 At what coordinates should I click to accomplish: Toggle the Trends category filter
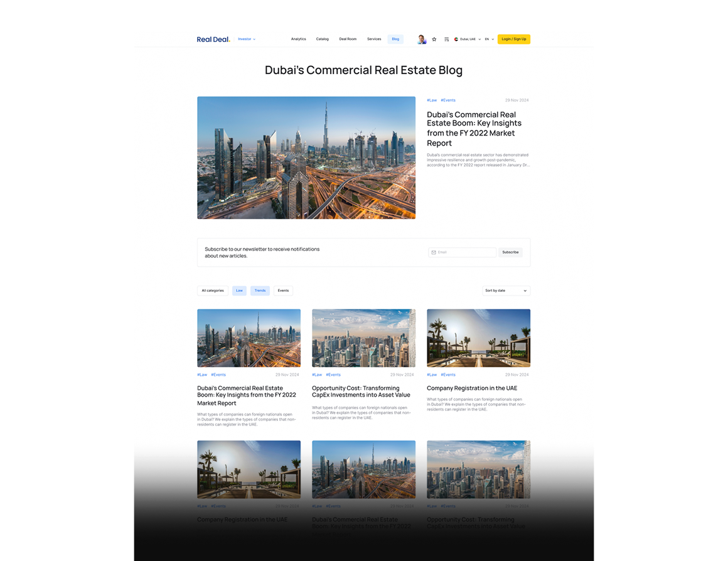pos(260,291)
